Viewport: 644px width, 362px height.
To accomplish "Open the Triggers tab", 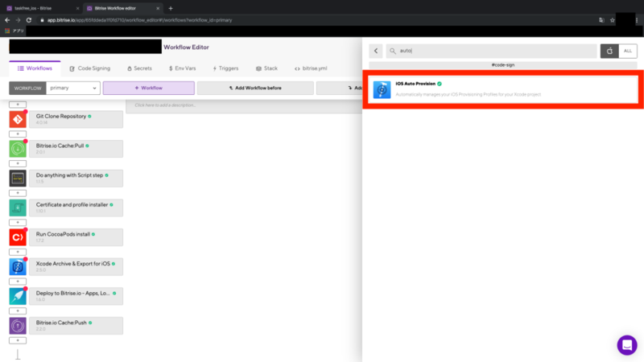I will 225,68.
